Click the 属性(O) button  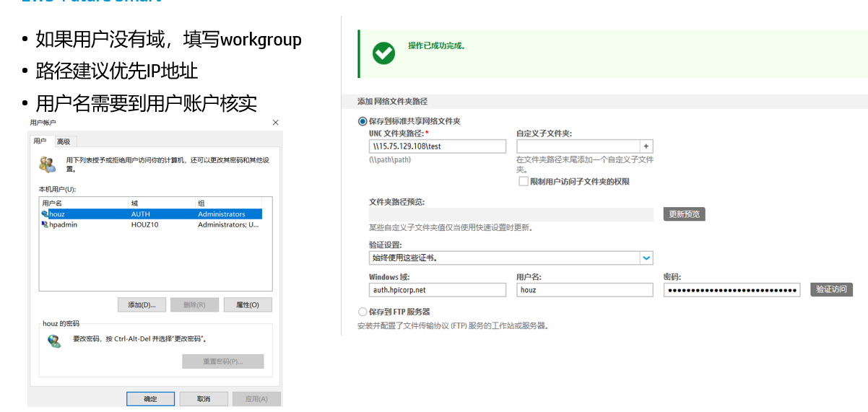click(x=248, y=304)
